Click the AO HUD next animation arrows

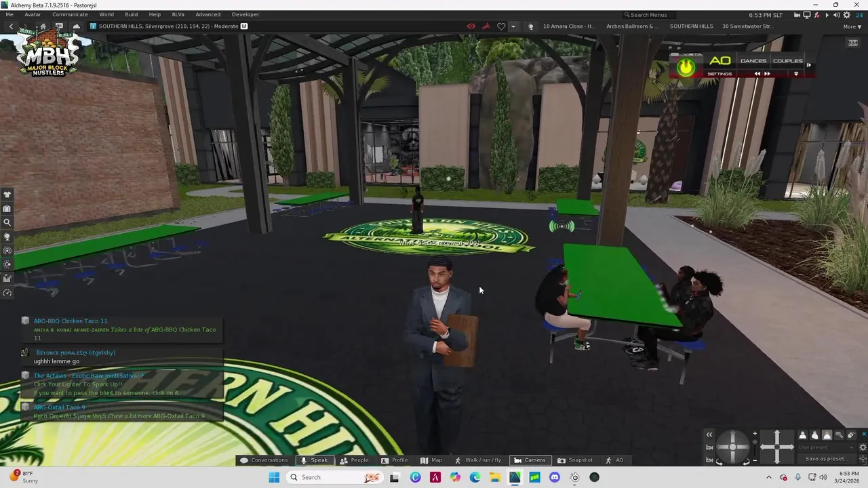pos(767,74)
